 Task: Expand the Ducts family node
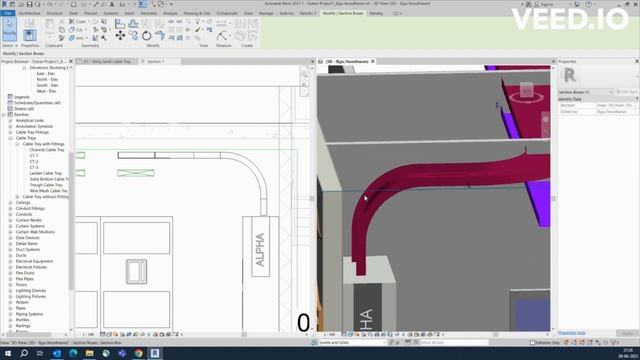(x=10, y=255)
